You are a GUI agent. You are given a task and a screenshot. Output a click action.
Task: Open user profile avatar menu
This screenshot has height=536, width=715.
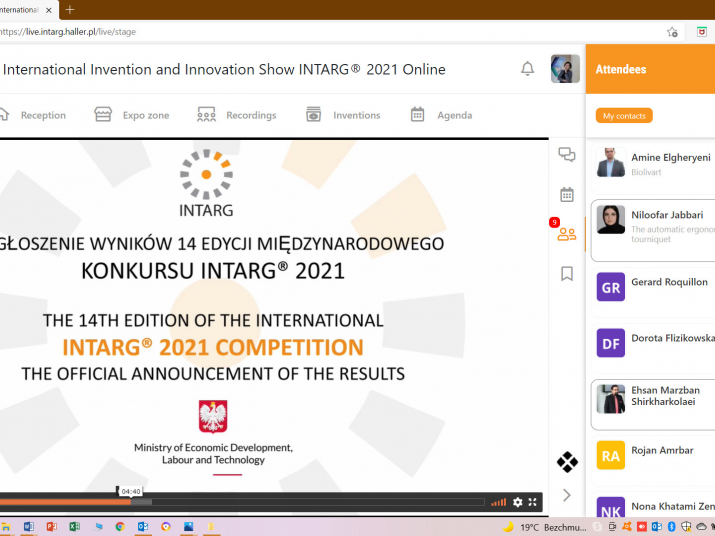[565, 69]
